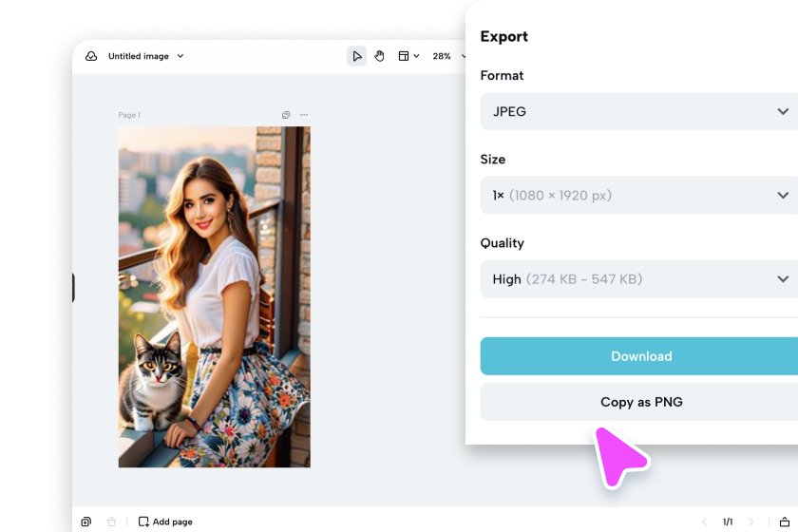798x532 pixels.
Task: Click the cloud save status icon
Action: (x=91, y=56)
